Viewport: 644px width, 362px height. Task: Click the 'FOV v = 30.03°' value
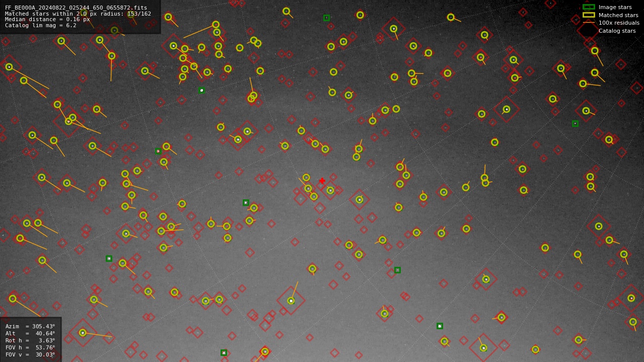click(30, 354)
